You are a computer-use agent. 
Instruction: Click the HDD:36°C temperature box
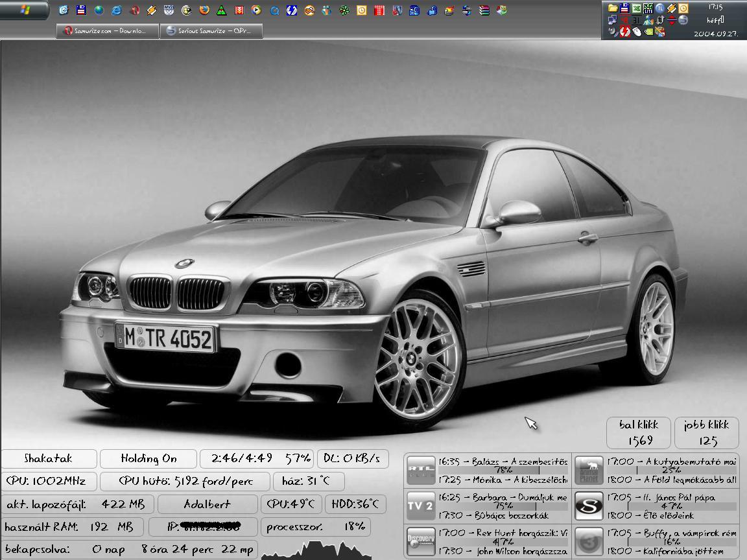pyautogui.click(x=355, y=504)
